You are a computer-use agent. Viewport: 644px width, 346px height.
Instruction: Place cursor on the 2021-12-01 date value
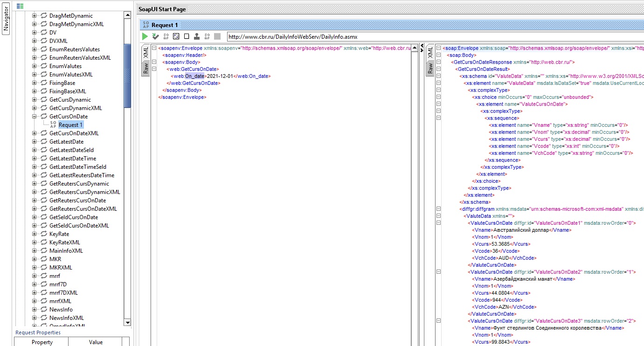(x=220, y=76)
